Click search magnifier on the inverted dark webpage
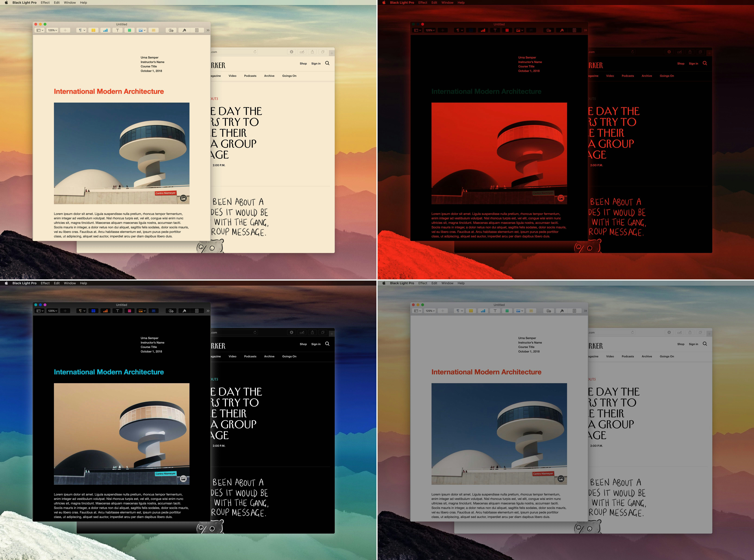The width and height of the screenshot is (754, 560). tap(327, 344)
